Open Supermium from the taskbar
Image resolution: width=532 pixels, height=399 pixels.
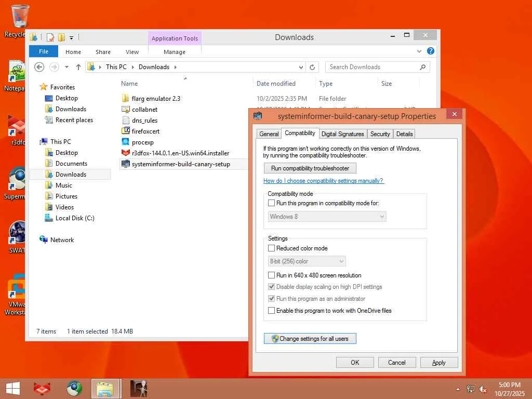point(74,389)
